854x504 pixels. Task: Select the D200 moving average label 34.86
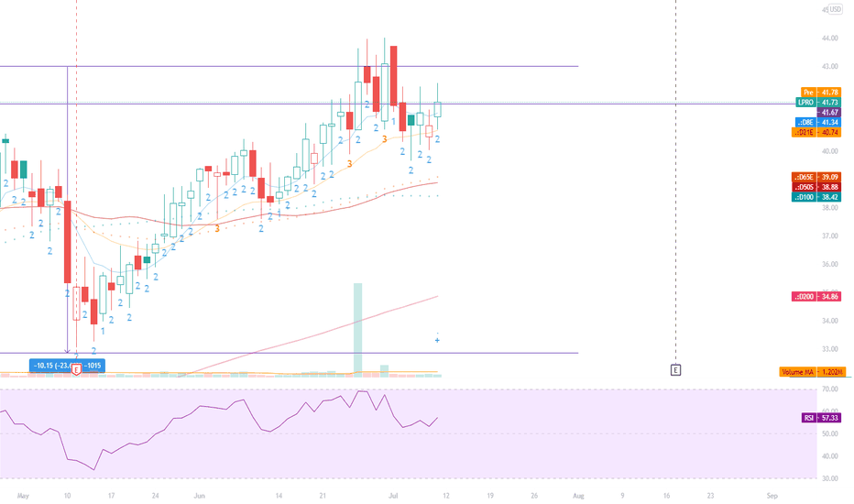pos(816,296)
